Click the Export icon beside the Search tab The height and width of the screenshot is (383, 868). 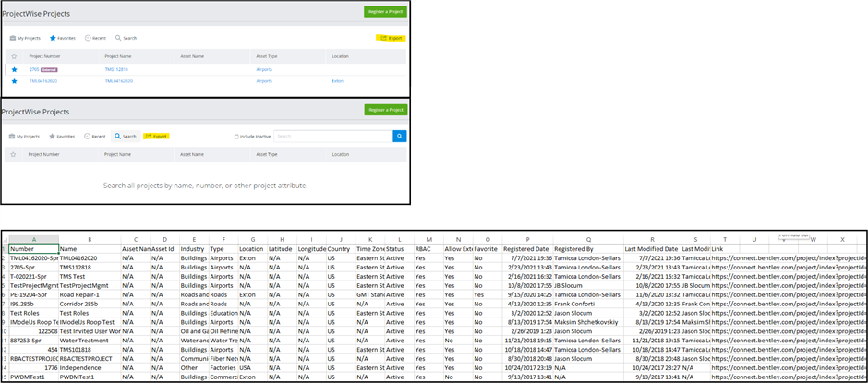point(149,137)
